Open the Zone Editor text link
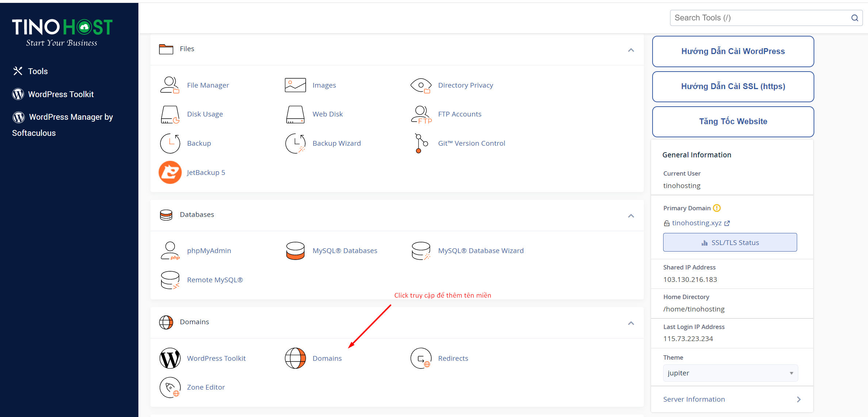868x417 pixels. pos(206,387)
